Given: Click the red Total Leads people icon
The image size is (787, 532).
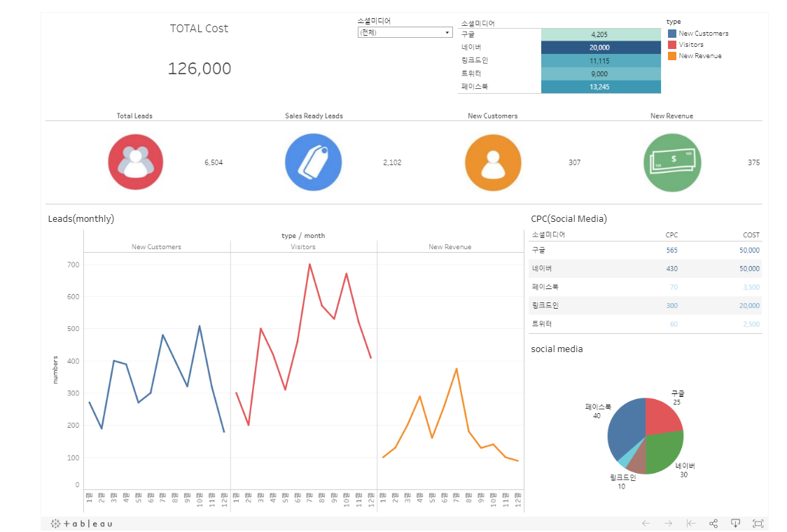Looking at the screenshot, I should click(x=136, y=162).
